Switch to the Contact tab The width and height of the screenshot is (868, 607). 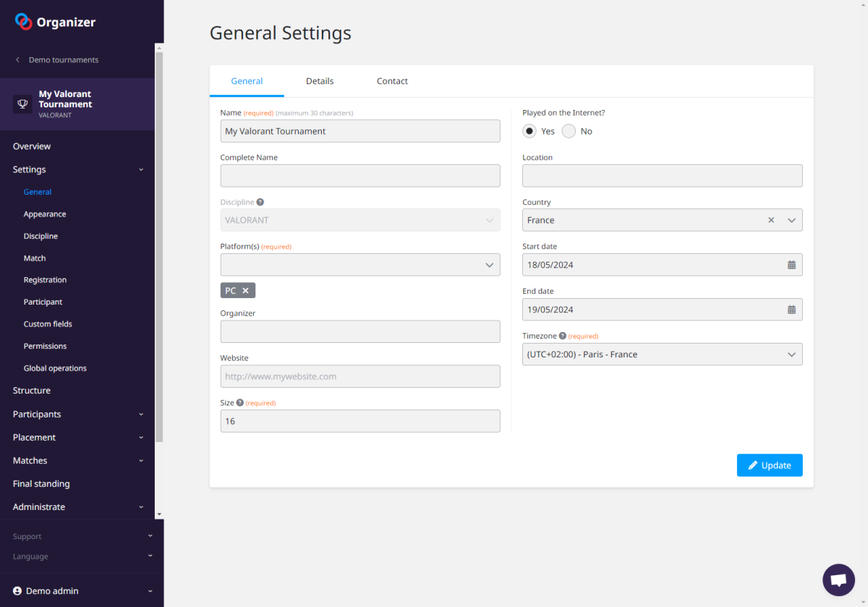pos(392,81)
